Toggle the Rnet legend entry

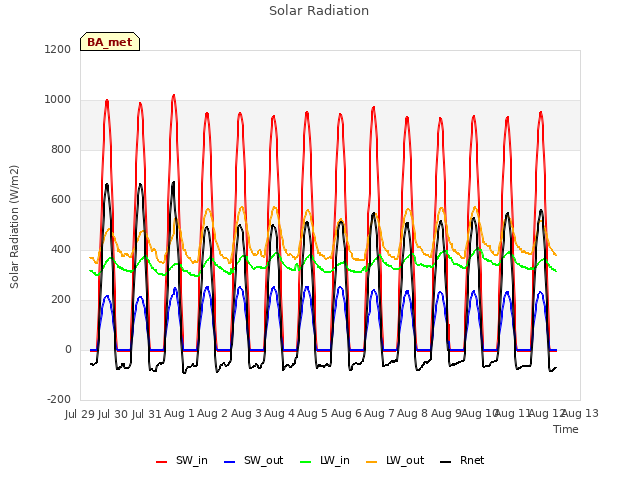[x=462, y=460]
